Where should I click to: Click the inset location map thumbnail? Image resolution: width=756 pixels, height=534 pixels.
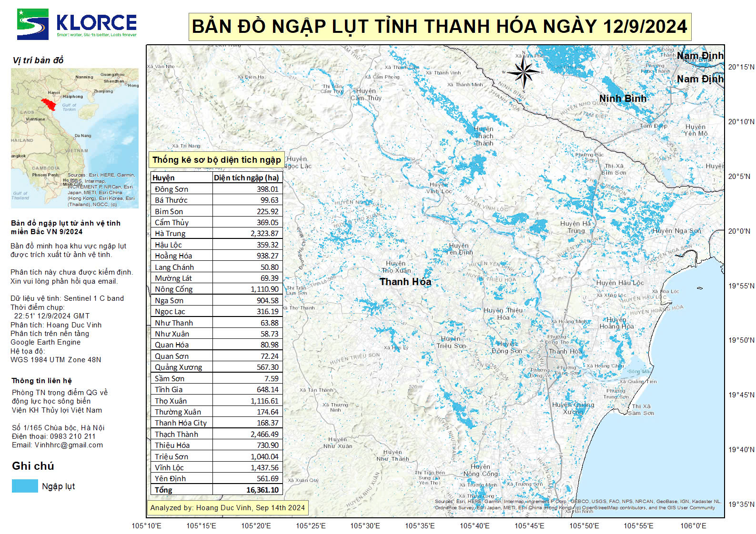[x=75, y=138]
